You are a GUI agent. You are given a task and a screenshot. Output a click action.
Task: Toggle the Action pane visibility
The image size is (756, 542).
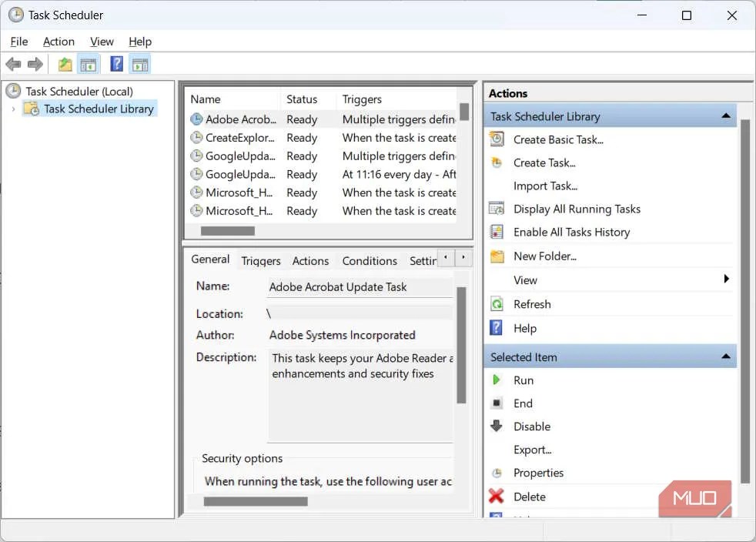[139, 64]
